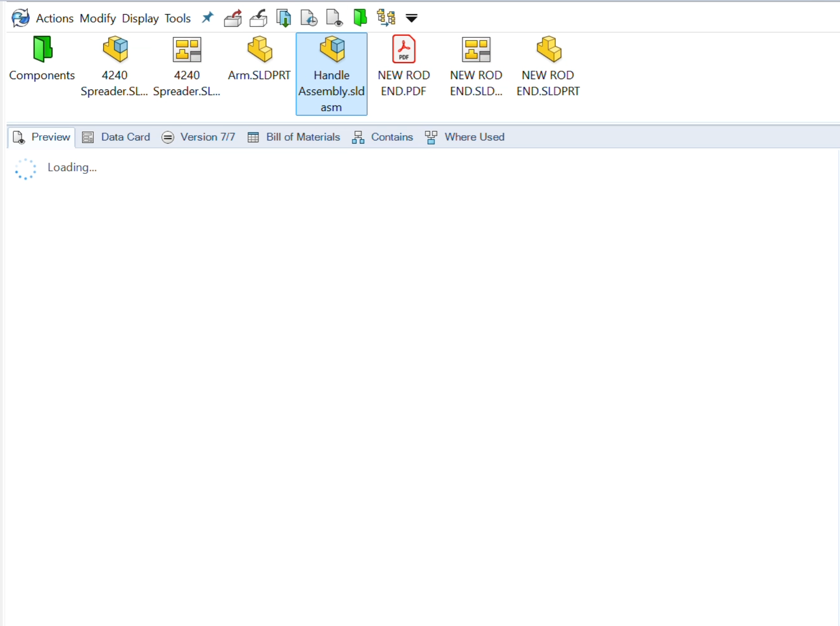Screen dimensions: 840x626
Task: Expand the toolbar overflow dropdown arrow
Action: (412, 18)
